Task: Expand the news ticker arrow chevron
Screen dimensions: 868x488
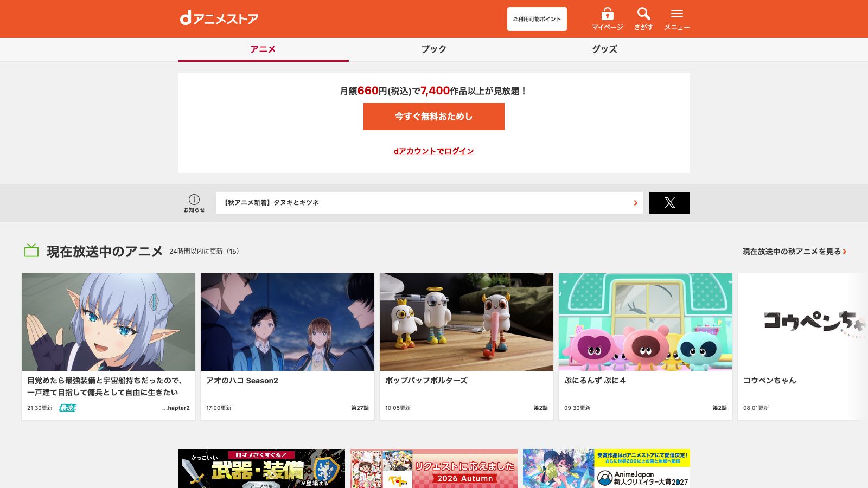Action: (635, 203)
